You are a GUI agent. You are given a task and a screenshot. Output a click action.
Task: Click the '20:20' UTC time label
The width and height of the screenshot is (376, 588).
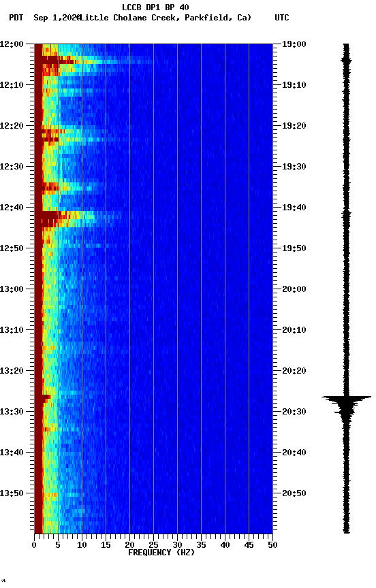click(x=294, y=371)
